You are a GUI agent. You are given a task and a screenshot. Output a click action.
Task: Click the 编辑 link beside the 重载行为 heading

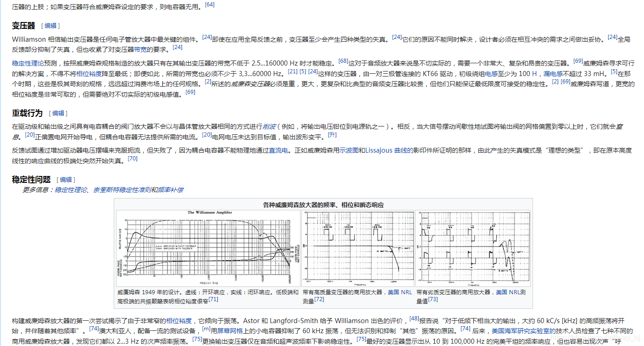[x=59, y=113]
